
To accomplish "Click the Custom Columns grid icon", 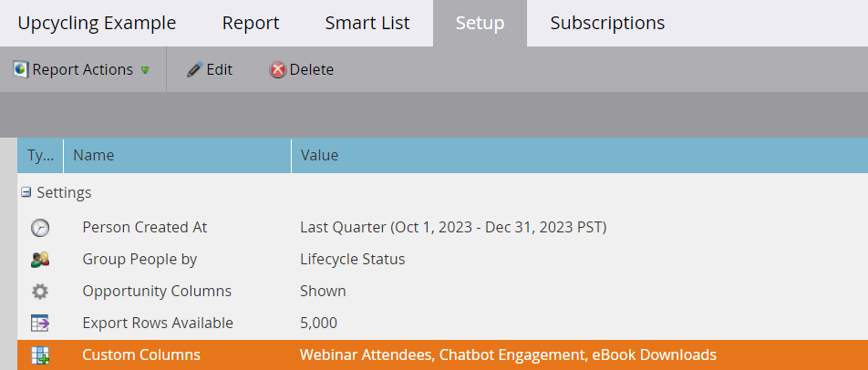I will coord(40,355).
